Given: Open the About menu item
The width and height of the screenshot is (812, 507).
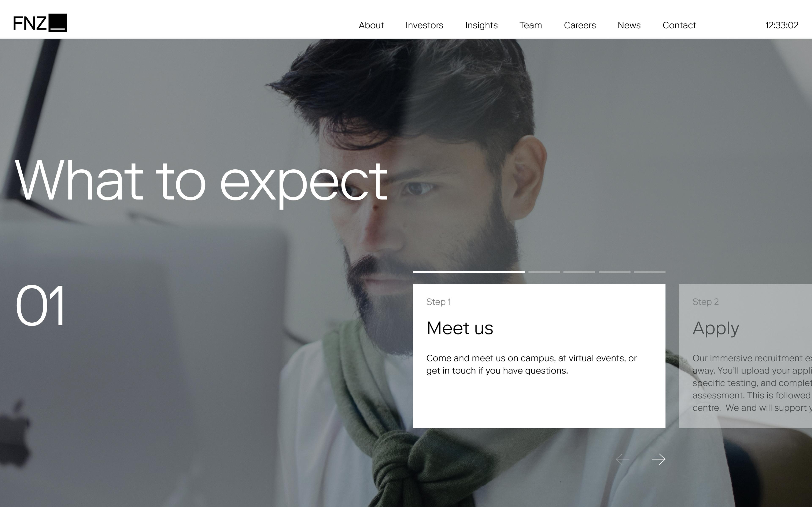Looking at the screenshot, I should [371, 25].
